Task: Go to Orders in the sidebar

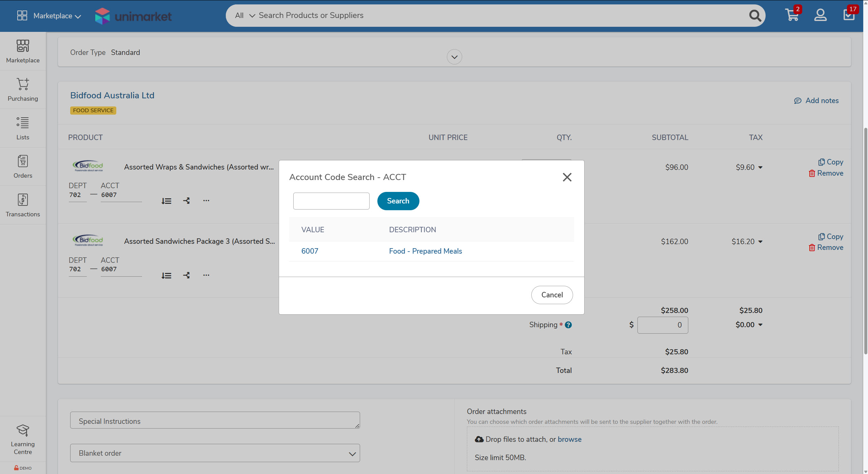Action: [x=23, y=166]
